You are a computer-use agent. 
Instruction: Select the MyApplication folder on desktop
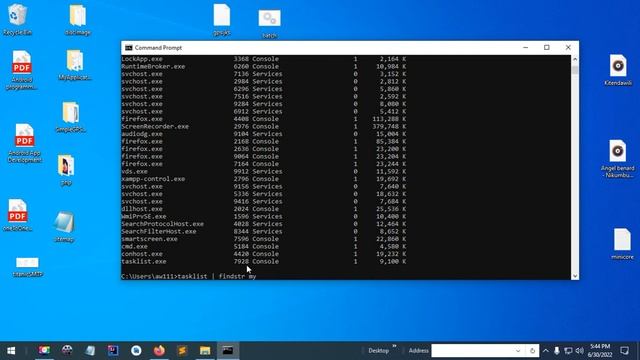[x=75, y=65]
